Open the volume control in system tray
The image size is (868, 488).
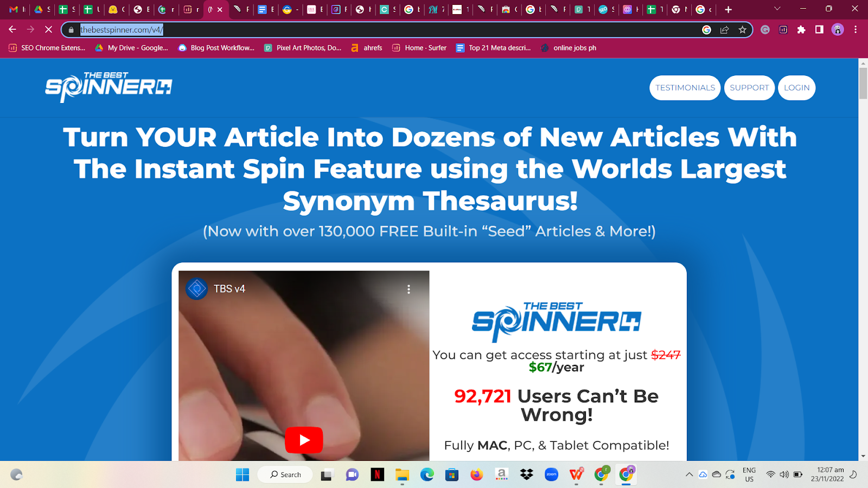[x=784, y=474]
